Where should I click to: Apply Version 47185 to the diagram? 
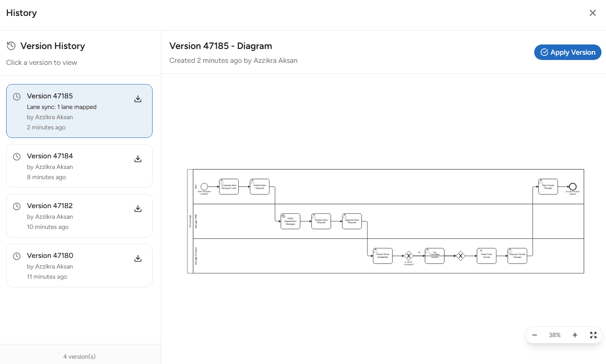tap(568, 52)
